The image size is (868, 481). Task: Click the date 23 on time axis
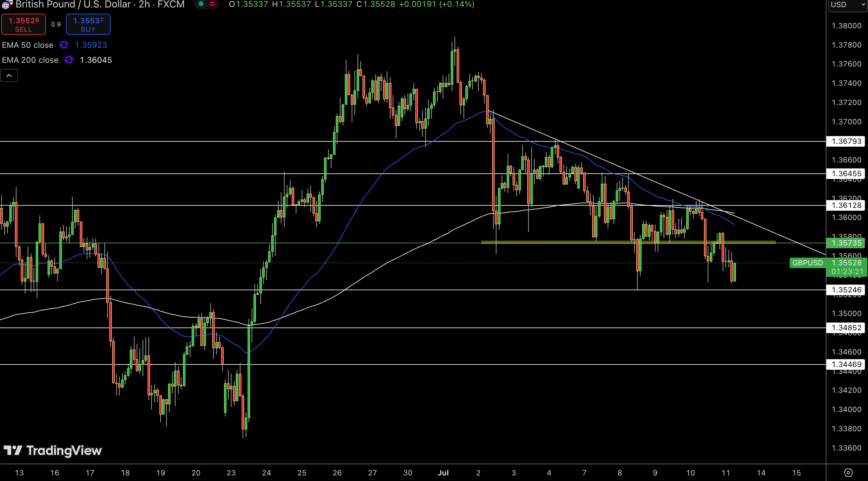(x=231, y=473)
